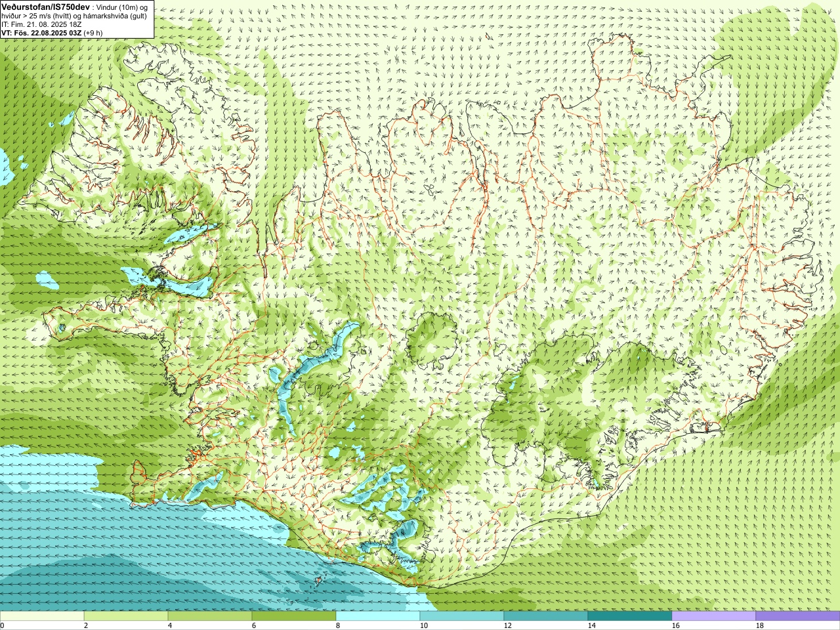
Task: Click the legend scale label "16"
Action: [x=676, y=625]
